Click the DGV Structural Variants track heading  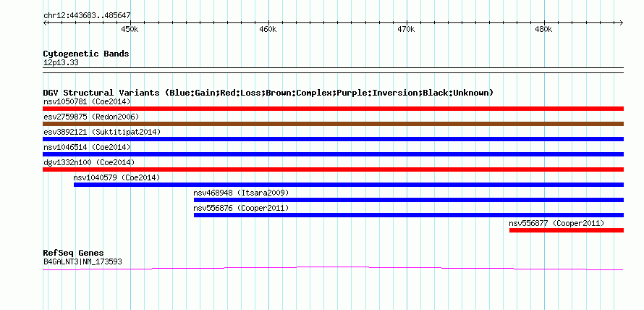(268, 93)
